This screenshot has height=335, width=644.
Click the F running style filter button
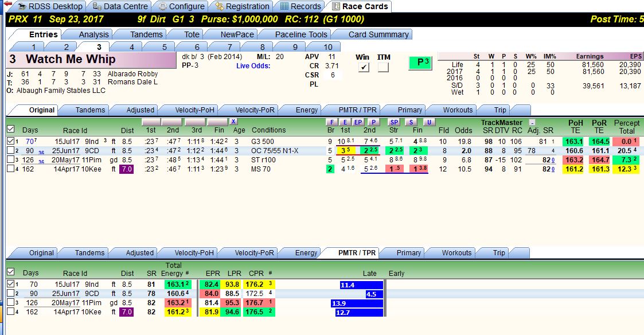[x=331, y=122]
